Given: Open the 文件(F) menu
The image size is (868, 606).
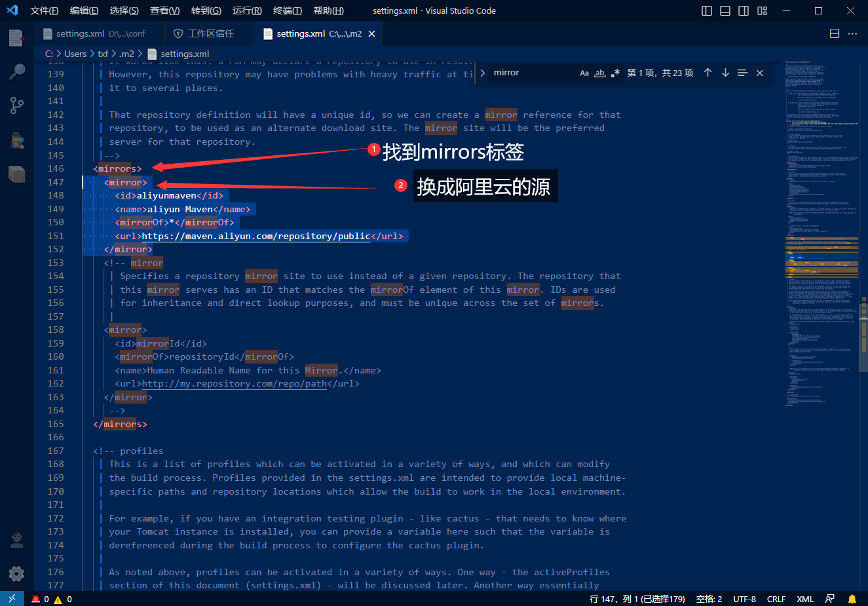Looking at the screenshot, I should click(44, 10).
